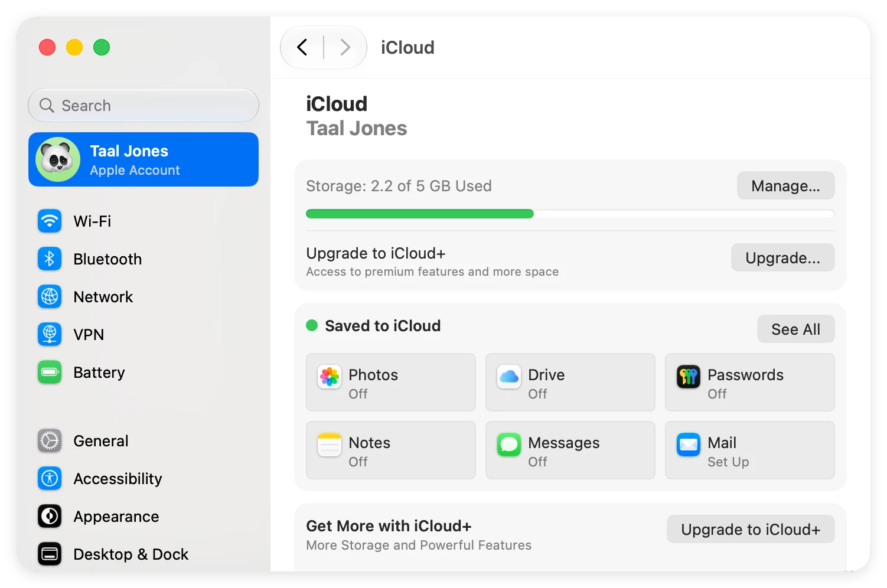Click "More Storage and Powerful Features" text
The width and height of the screenshot is (887, 588).
(x=419, y=545)
